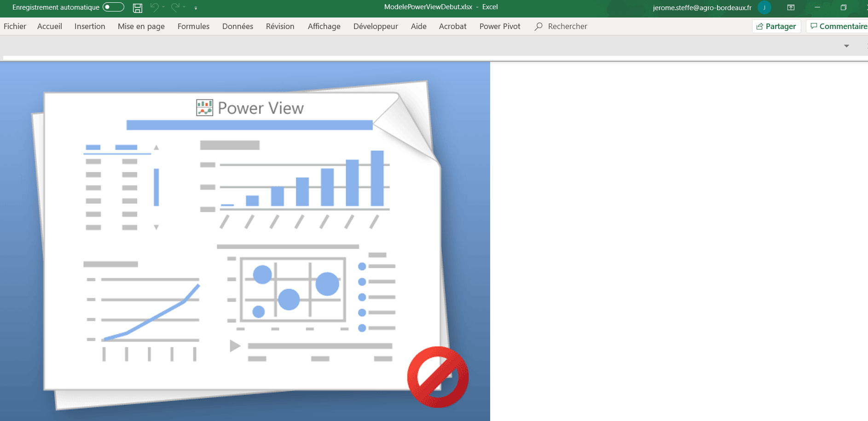The height and width of the screenshot is (421, 868).
Task: Restore down the Excel window
Action: point(843,7)
